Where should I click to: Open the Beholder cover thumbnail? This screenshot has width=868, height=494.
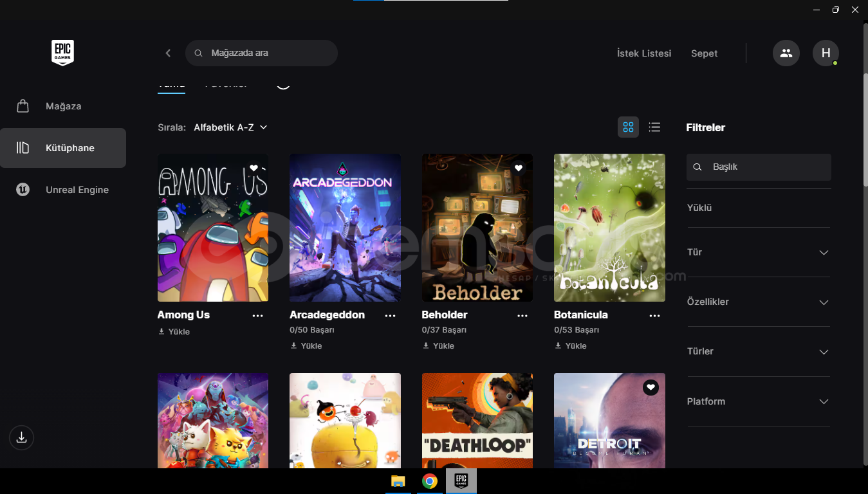click(x=477, y=228)
